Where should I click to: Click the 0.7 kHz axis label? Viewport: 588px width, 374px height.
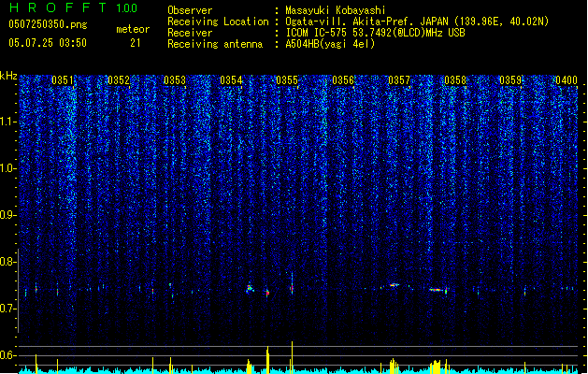8,309
